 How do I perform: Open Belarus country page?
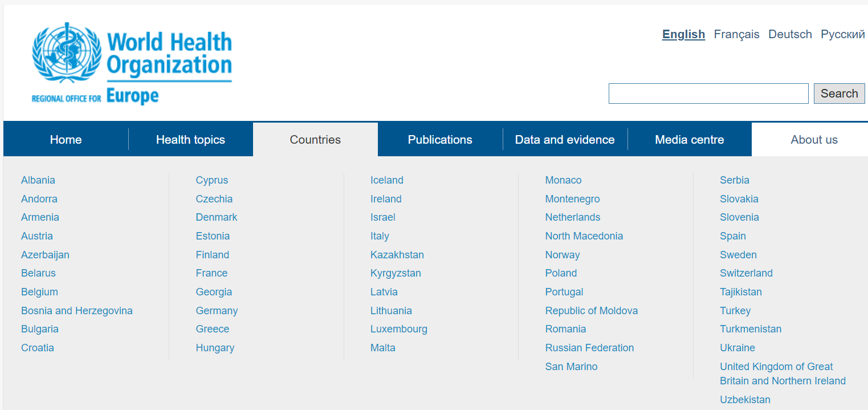pos(38,273)
